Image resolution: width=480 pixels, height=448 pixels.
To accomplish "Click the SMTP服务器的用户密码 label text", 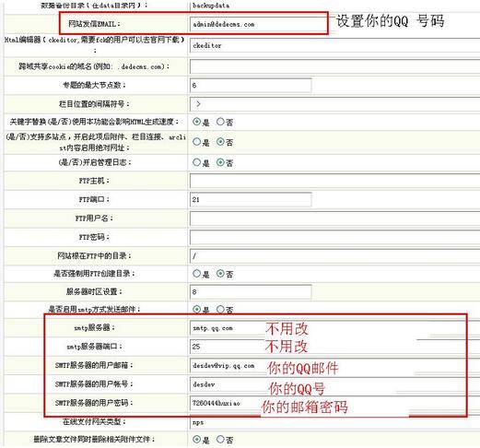I will tap(94, 403).
